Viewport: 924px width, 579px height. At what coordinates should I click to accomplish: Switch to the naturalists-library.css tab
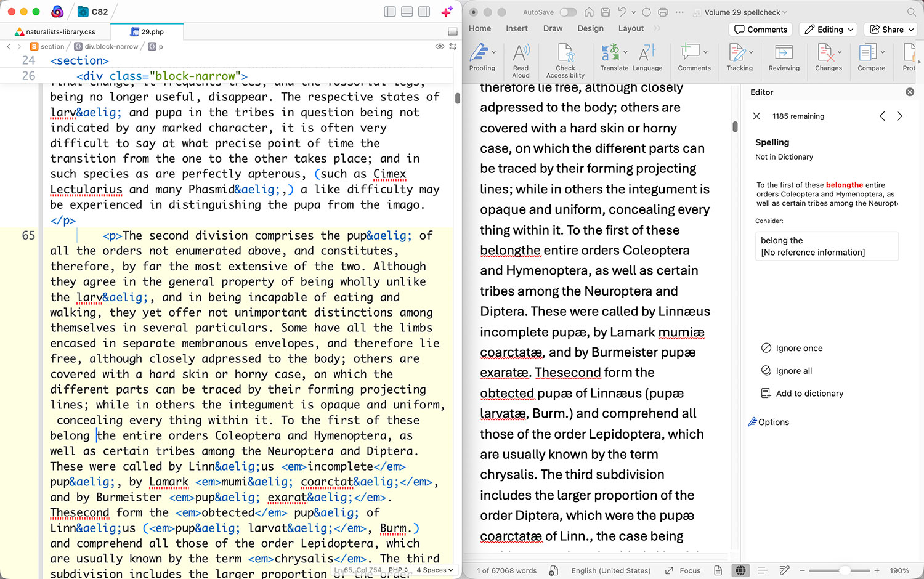click(x=55, y=31)
